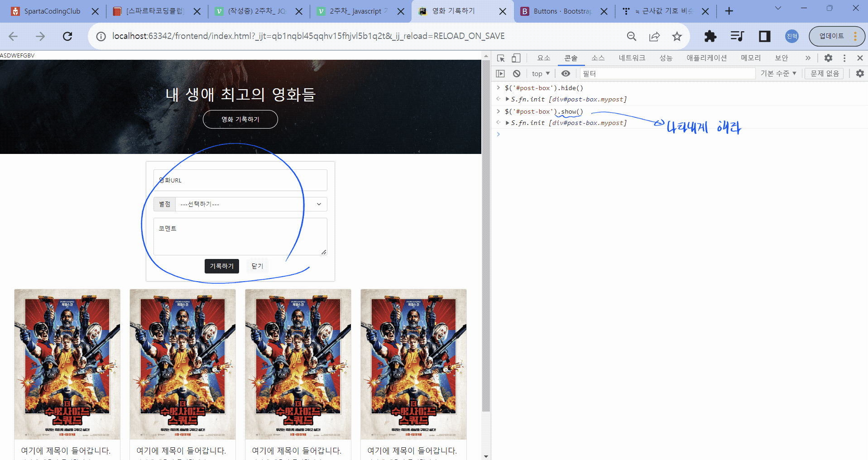Click the page vertical scrollbar thumb
Image resolution: width=868 pixels, height=460 pixels.
[x=486, y=236]
